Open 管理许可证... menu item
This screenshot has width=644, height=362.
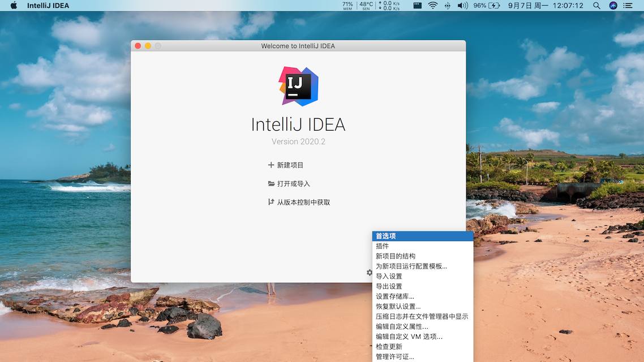(423, 357)
